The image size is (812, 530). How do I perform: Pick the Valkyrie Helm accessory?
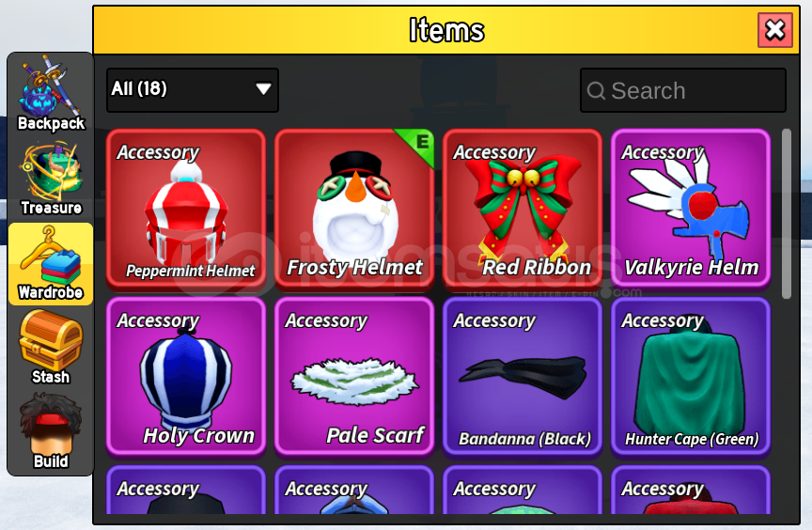[691, 208]
